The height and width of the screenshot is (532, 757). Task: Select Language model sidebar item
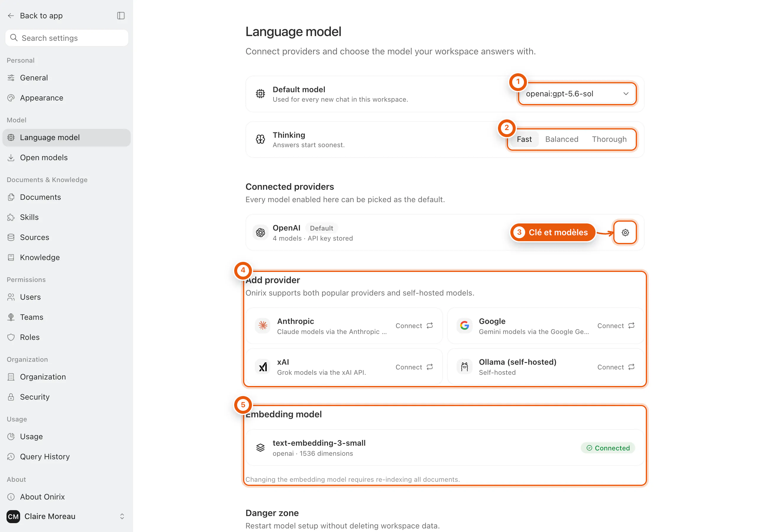[67, 137]
